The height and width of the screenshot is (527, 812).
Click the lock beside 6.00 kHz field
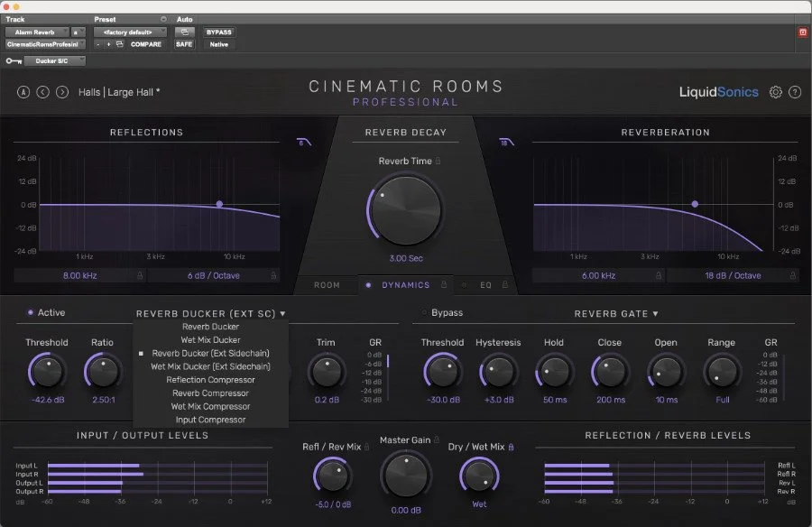659,275
